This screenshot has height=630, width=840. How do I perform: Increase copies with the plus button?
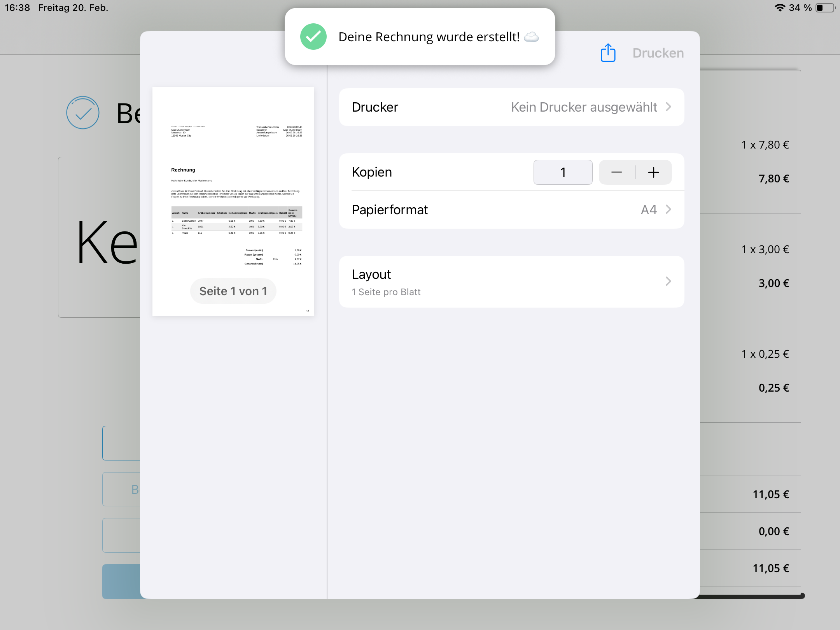point(653,172)
